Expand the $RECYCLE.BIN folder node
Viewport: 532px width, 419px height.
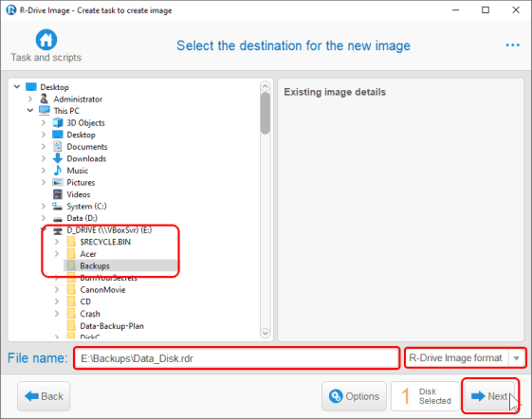point(57,242)
